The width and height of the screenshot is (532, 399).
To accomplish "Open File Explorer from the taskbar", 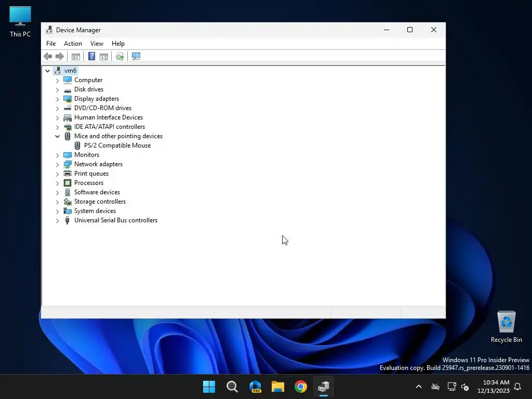I will [278, 387].
